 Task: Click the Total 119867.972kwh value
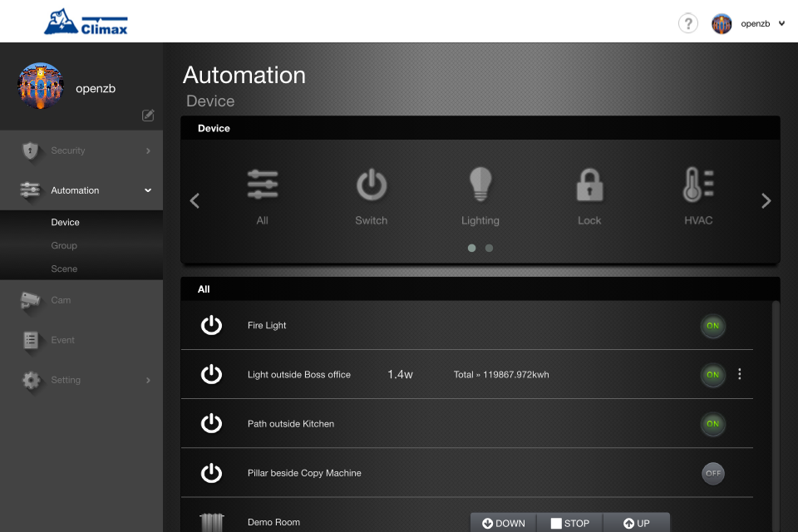click(x=501, y=375)
